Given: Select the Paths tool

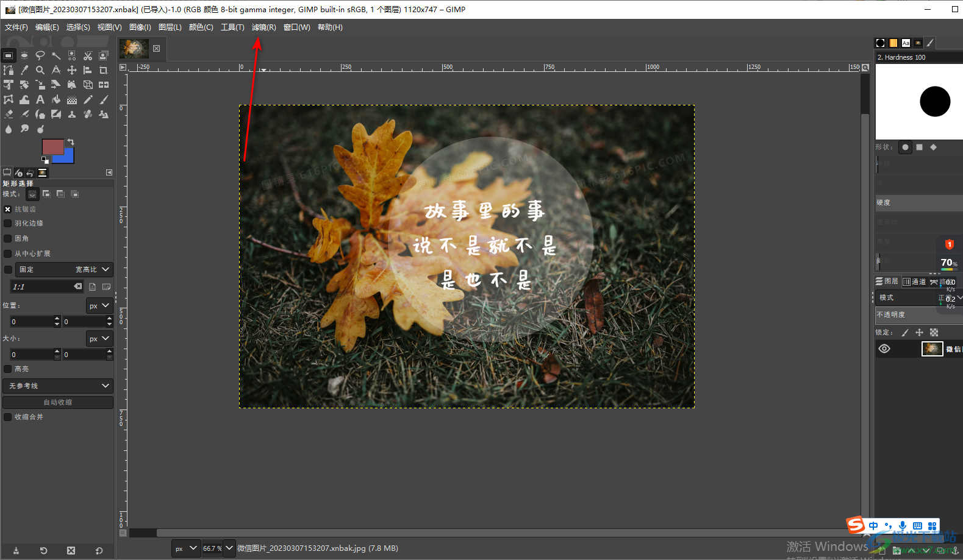Looking at the screenshot, I should (x=9, y=70).
